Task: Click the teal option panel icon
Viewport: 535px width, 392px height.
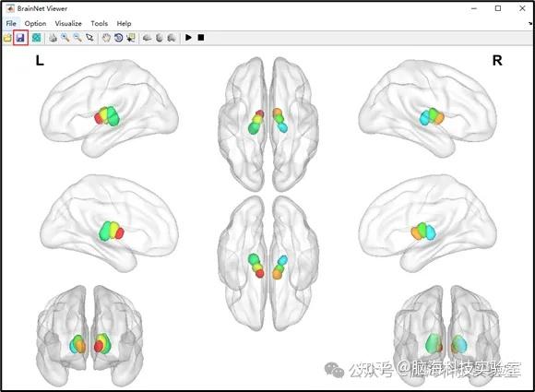Action: pos(36,38)
